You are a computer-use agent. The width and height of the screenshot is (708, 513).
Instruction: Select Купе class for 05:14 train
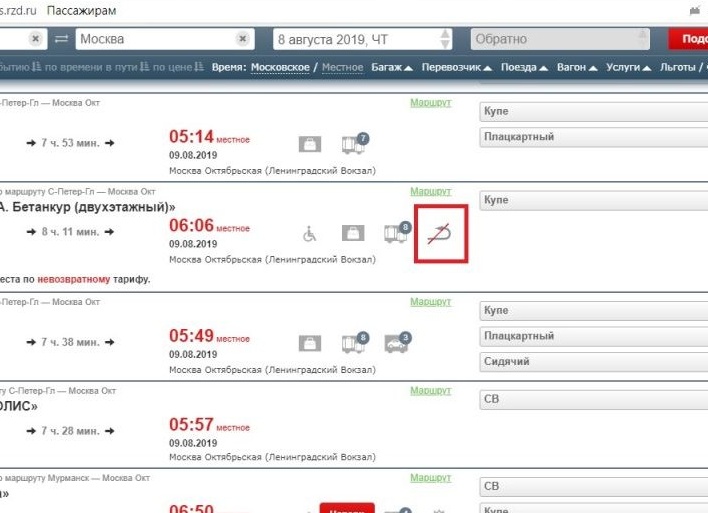[593, 111]
